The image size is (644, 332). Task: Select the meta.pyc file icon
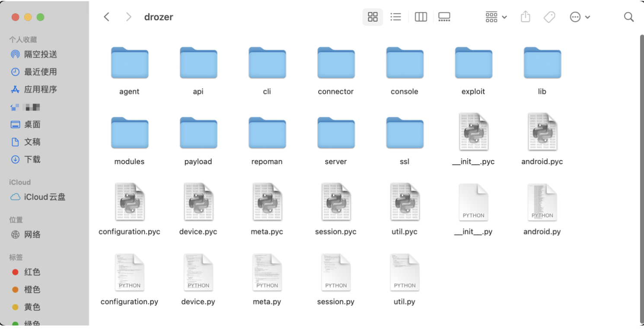(267, 202)
